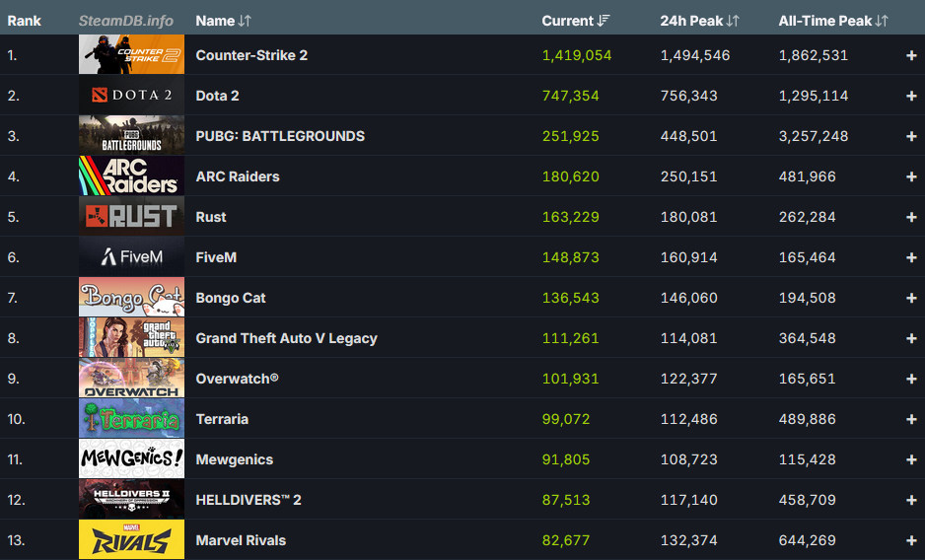Open the HELLDIVERS 2 name link
The width and height of the screenshot is (925, 560).
click(249, 500)
